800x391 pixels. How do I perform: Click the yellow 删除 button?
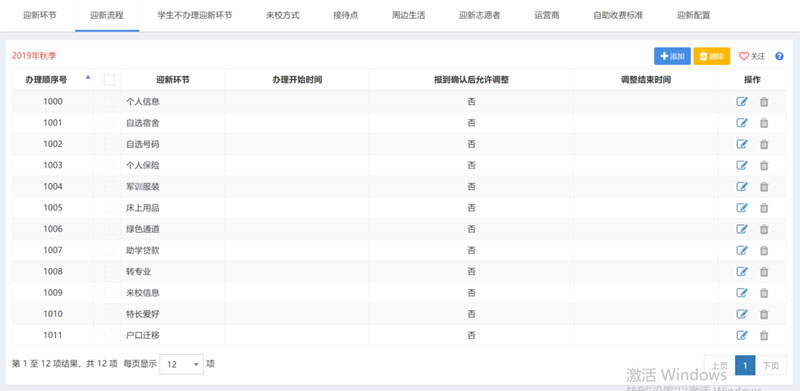(712, 56)
